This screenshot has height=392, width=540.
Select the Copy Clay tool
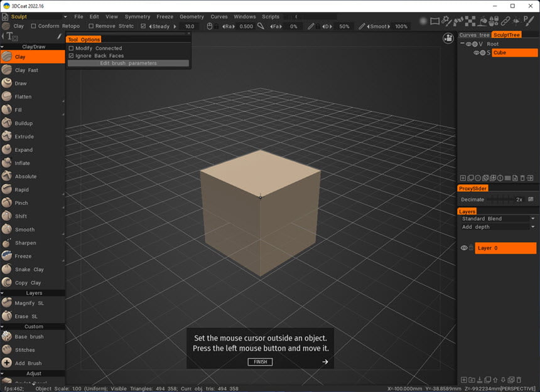[33, 283]
